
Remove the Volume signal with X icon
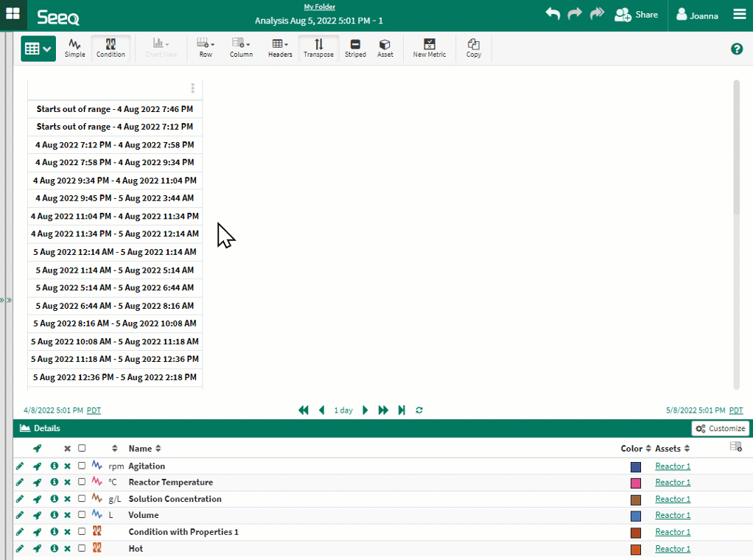(x=67, y=516)
